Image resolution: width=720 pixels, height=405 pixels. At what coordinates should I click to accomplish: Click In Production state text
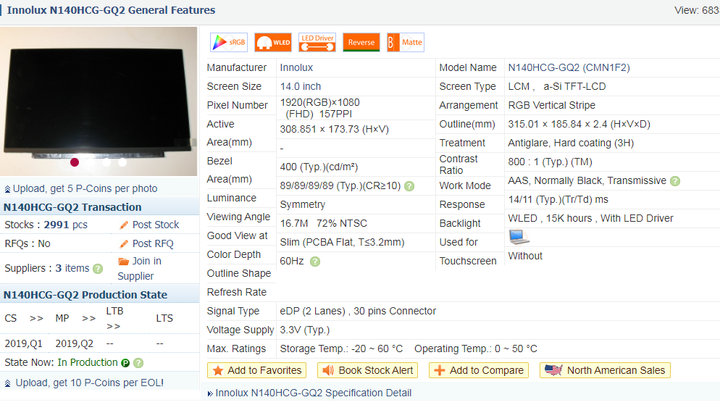click(88, 363)
